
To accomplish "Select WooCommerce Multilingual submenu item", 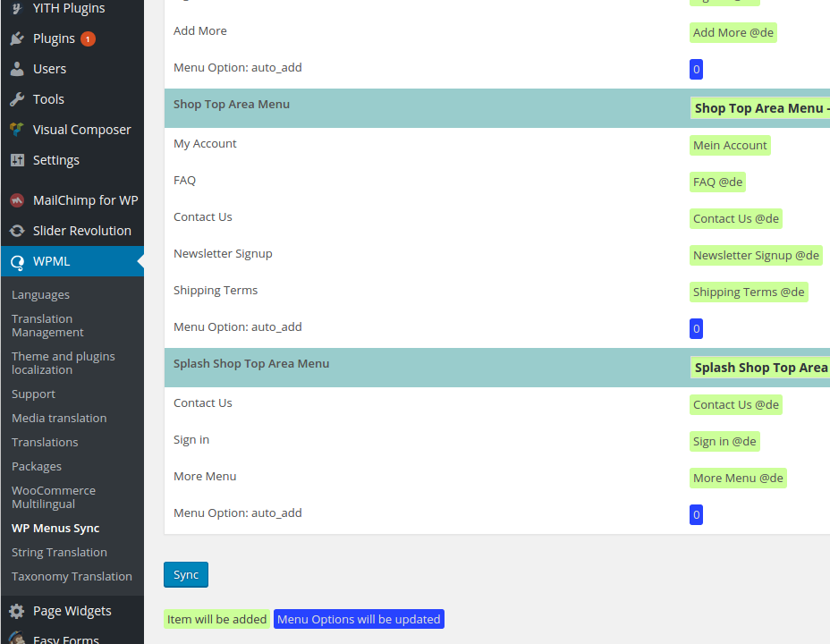I will [54, 497].
